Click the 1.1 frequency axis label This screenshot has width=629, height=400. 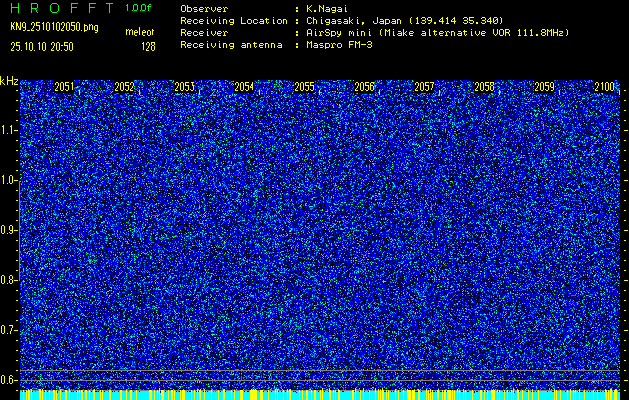[9, 130]
